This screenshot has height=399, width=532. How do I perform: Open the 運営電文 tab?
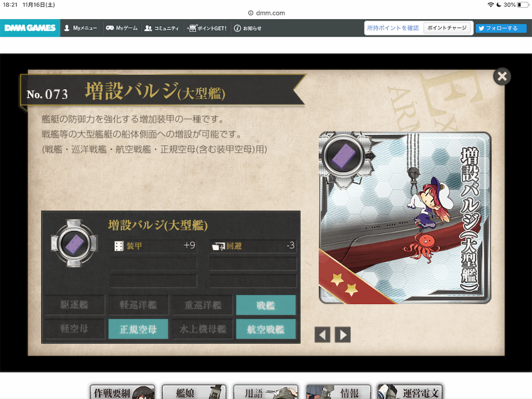tap(410, 392)
